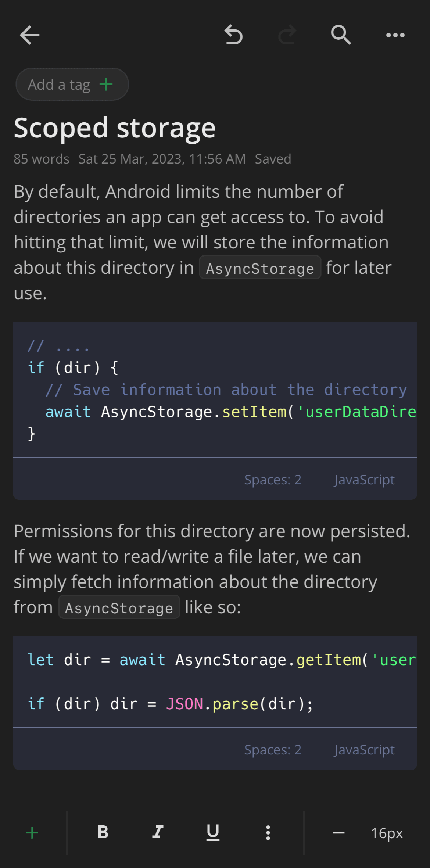The height and width of the screenshot is (868, 430).
Task: Toggle bold formatting
Action: pos(103,832)
